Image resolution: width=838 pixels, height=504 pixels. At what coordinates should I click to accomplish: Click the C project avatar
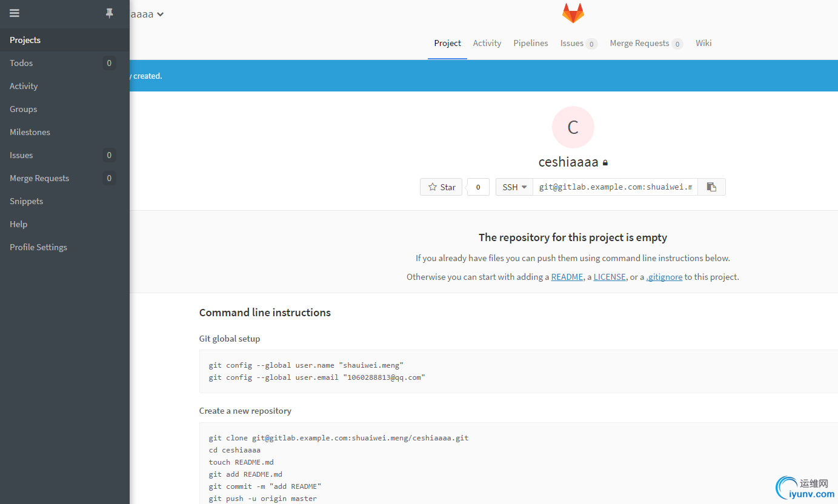pyautogui.click(x=573, y=127)
